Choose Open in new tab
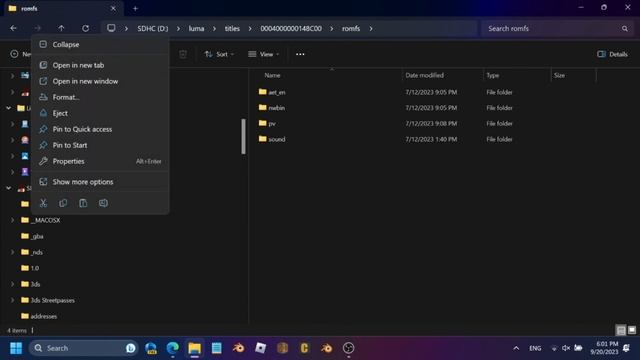 pyautogui.click(x=100, y=65)
